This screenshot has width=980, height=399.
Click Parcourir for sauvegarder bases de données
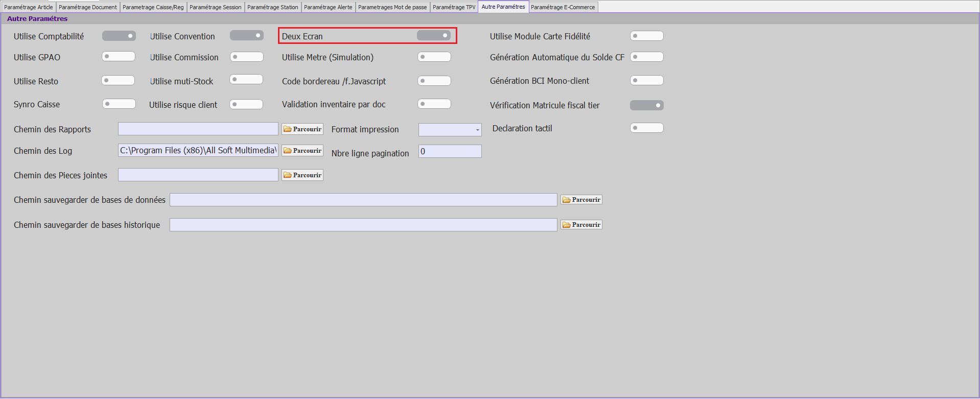[x=581, y=200]
